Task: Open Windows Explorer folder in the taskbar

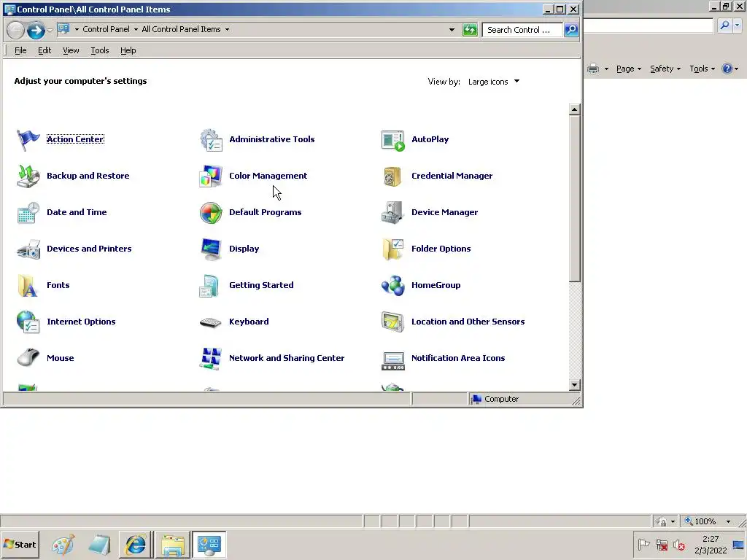Action: tap(172, 545)
